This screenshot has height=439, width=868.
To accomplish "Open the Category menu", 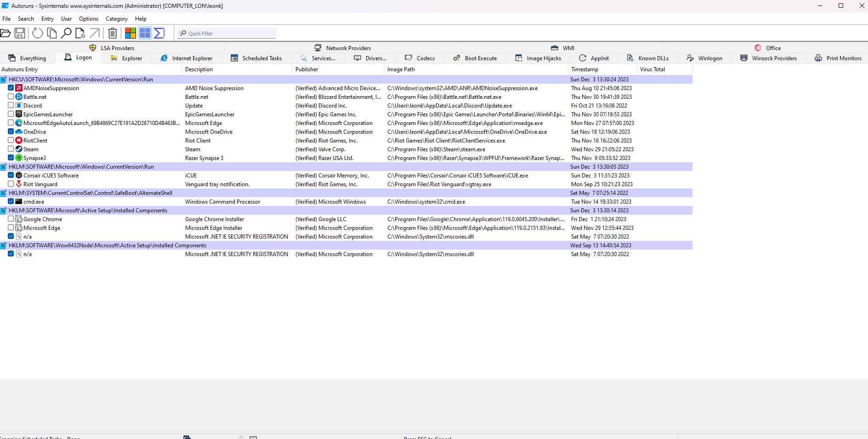I will (x=117, y=19).
